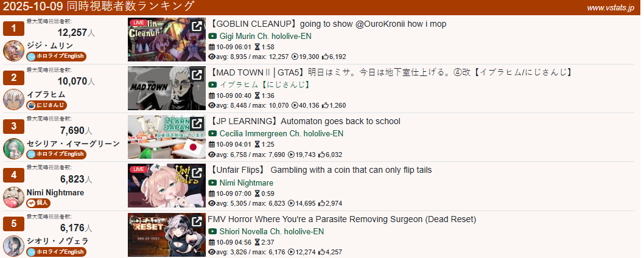Open the Nimi Nightmare channel link
The width and height of the screenshot is (644, 258).
pyautogui.click(x=247, y=183)
